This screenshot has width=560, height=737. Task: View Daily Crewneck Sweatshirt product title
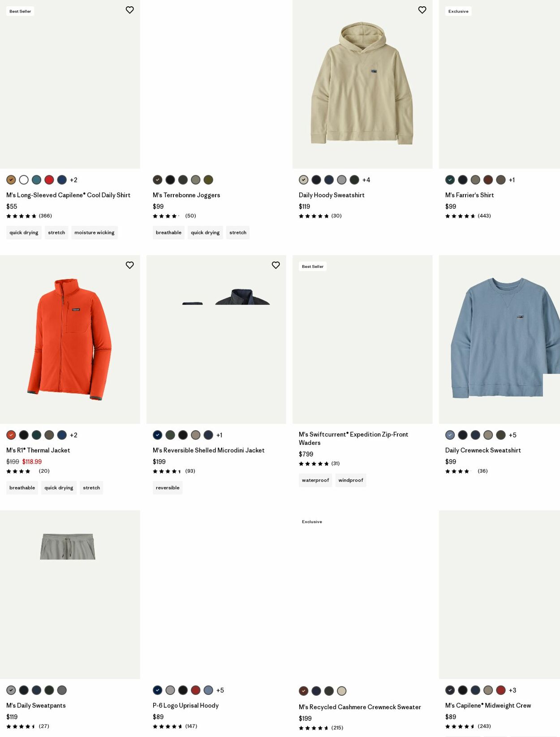click(x=483, y=450)
